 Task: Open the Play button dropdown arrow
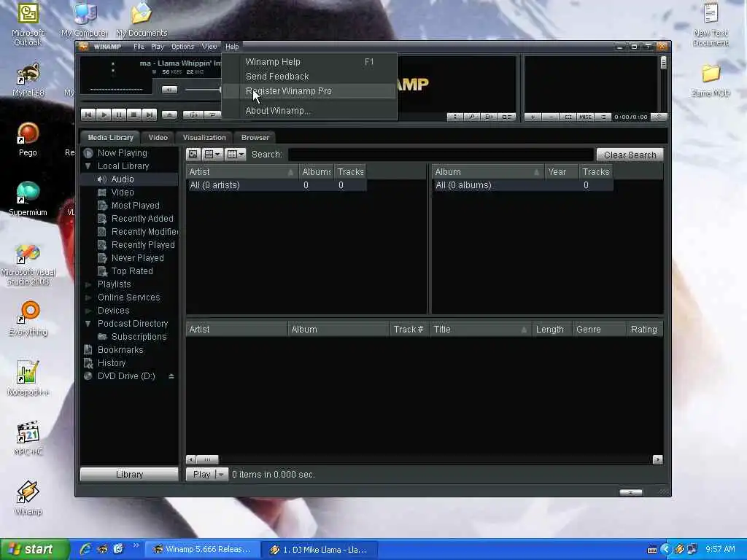tap(221, 474)
